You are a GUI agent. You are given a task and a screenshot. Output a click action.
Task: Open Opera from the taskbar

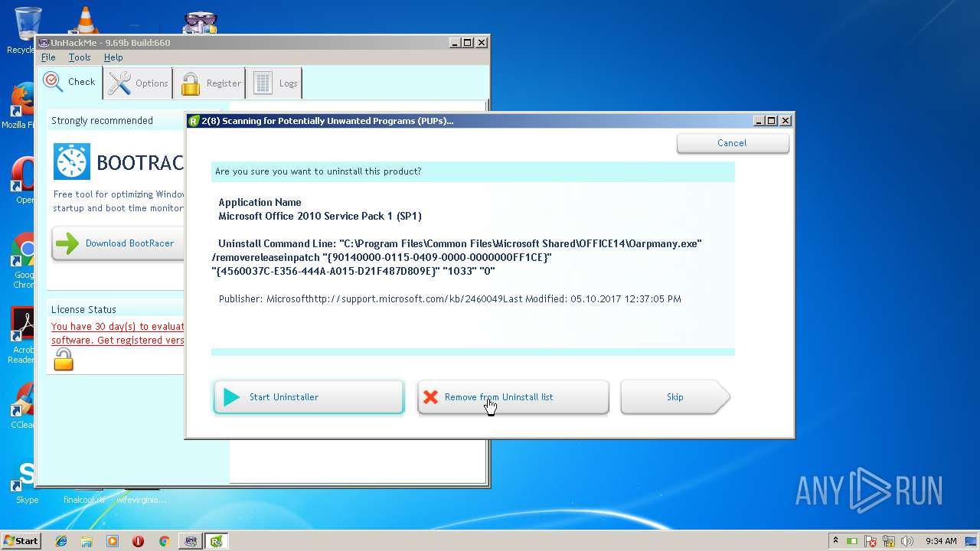[x=138, y=541]
